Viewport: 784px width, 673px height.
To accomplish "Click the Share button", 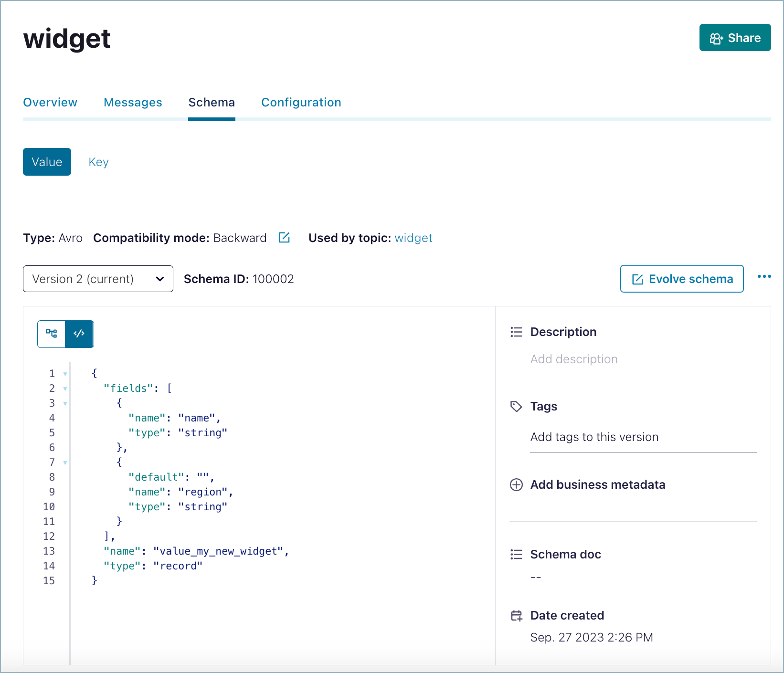I will pos(735,38).
